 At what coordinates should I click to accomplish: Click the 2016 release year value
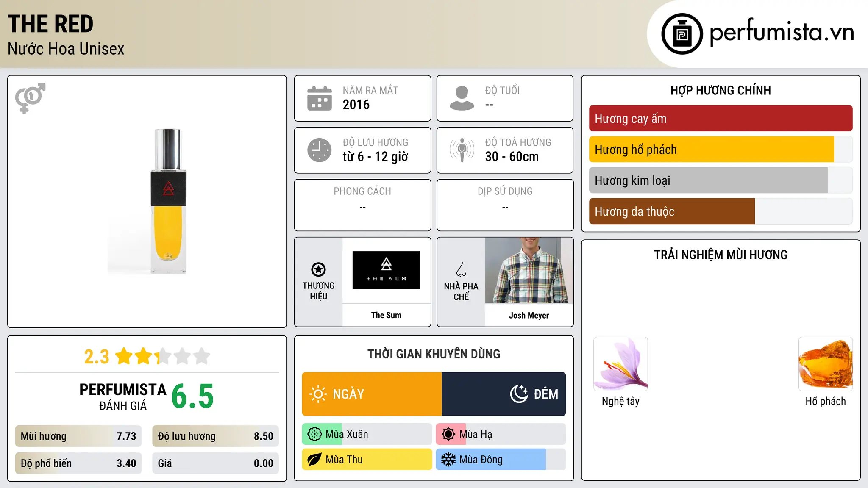(356, 105)
